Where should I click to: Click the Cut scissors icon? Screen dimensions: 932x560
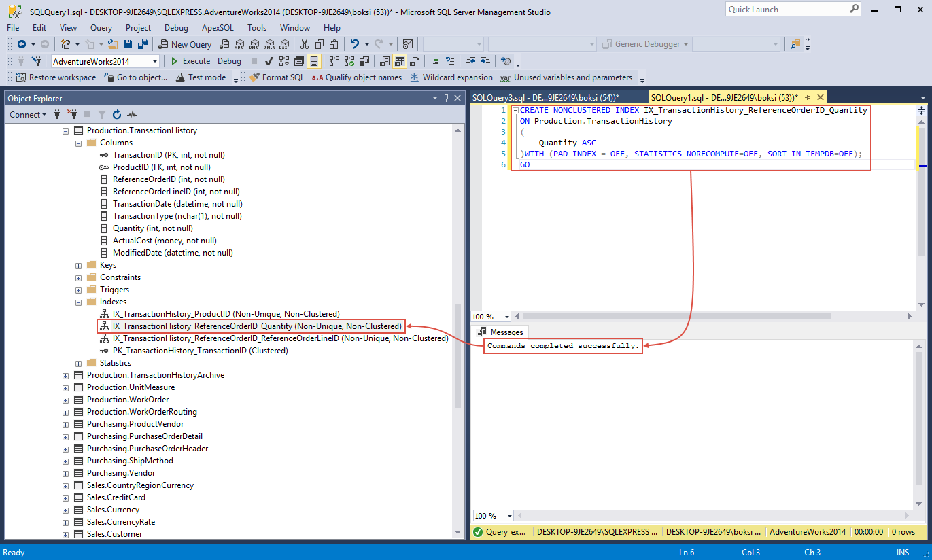pyautogui.click(x=304, y=44)
